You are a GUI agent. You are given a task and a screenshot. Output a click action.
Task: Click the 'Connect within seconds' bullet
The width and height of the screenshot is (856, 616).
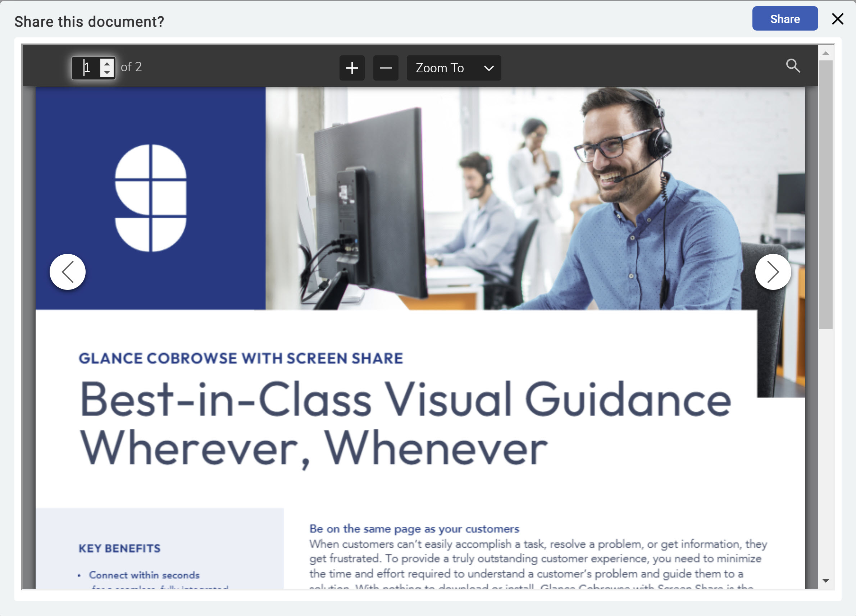coord(144,575)
